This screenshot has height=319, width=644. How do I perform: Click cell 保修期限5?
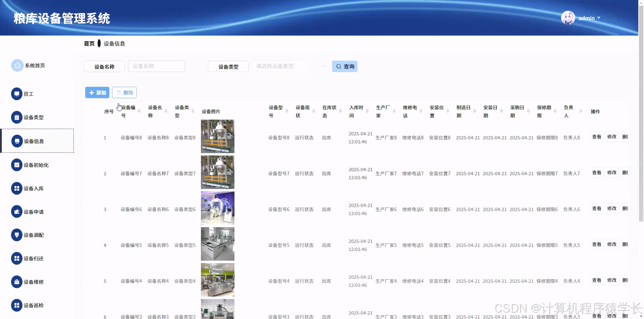[547, 245]
